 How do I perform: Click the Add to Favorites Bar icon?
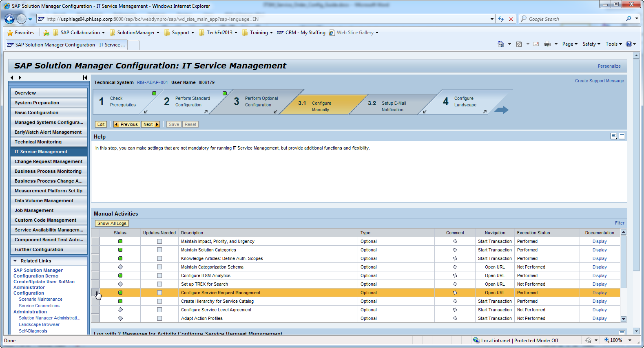46,33
